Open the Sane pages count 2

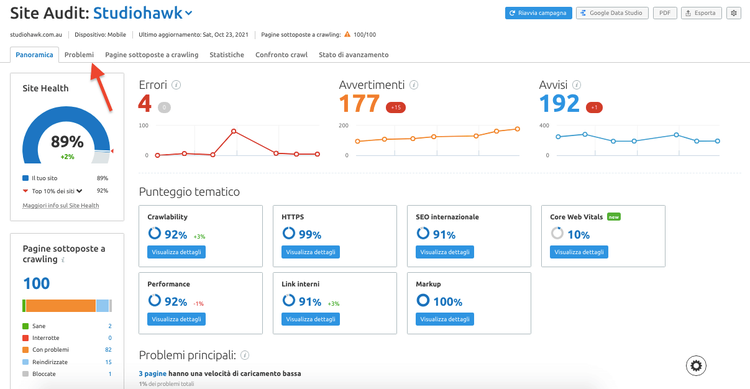coord(110,326)
